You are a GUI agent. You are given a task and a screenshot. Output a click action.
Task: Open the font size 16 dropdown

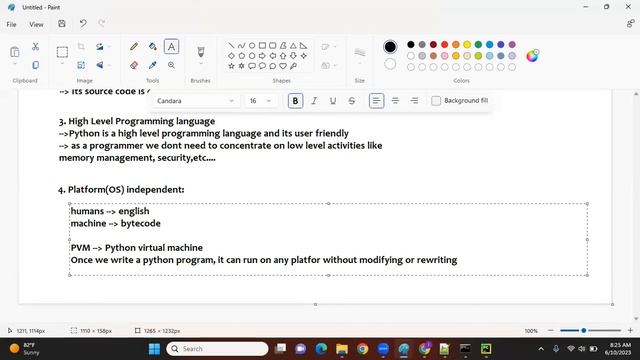coord(260,101)
